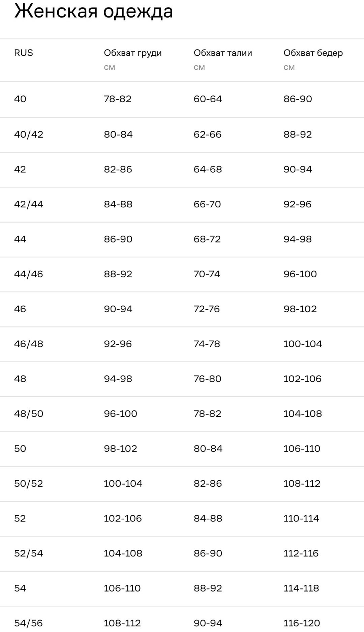Viewport: 364px width, 632px height.
Task: Select the size 40/42 row label
Action: coord(29,134)
